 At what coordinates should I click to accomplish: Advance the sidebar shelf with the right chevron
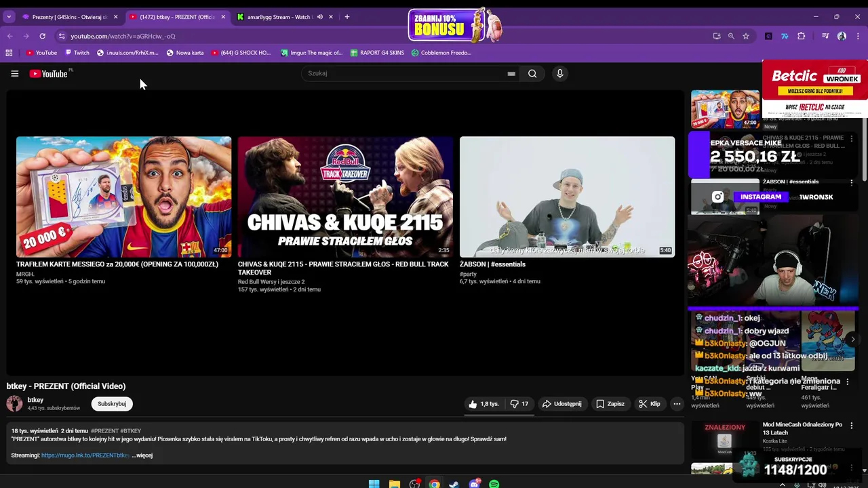(x=853, y=340)
